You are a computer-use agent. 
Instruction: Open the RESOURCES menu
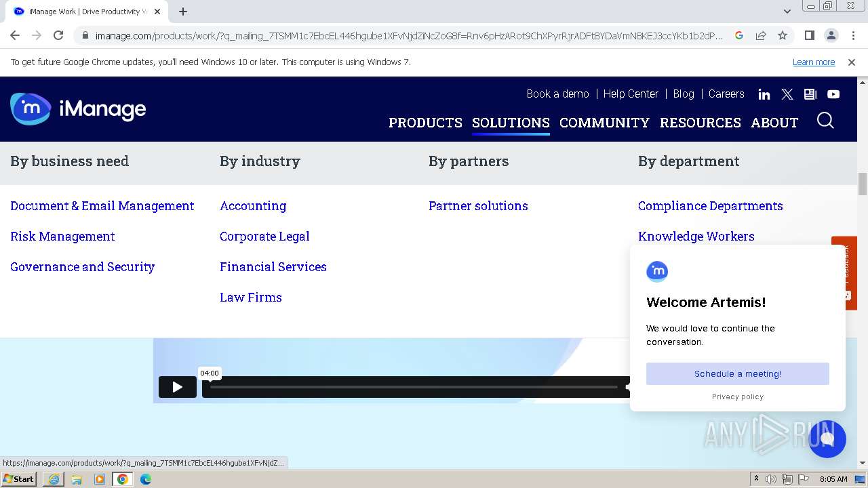701,123
